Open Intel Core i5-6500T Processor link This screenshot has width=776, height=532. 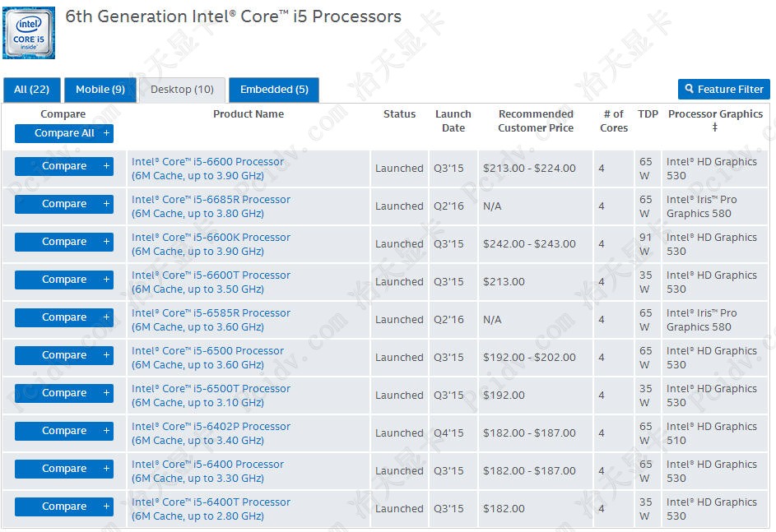(211, 396)
